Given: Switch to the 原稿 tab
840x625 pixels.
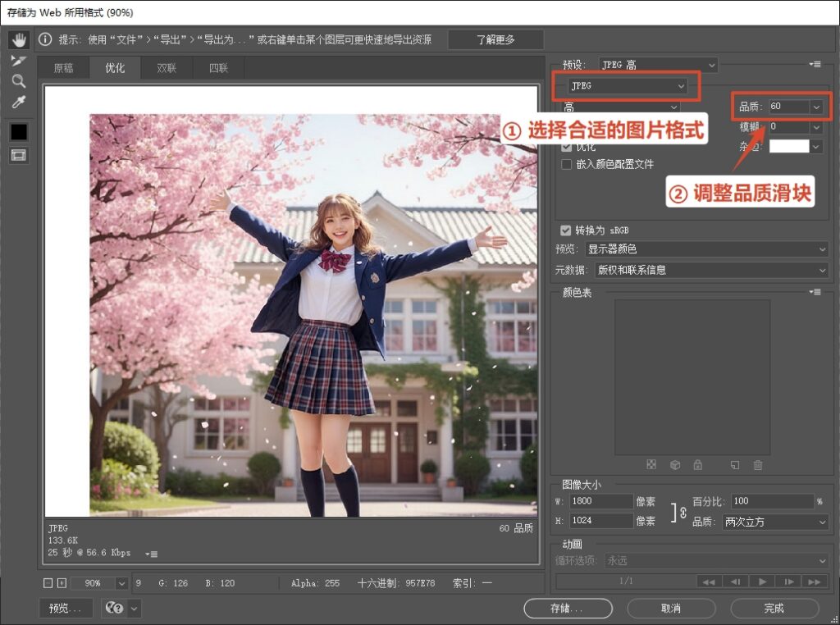Looking at the screenshot, I should 62,68.
